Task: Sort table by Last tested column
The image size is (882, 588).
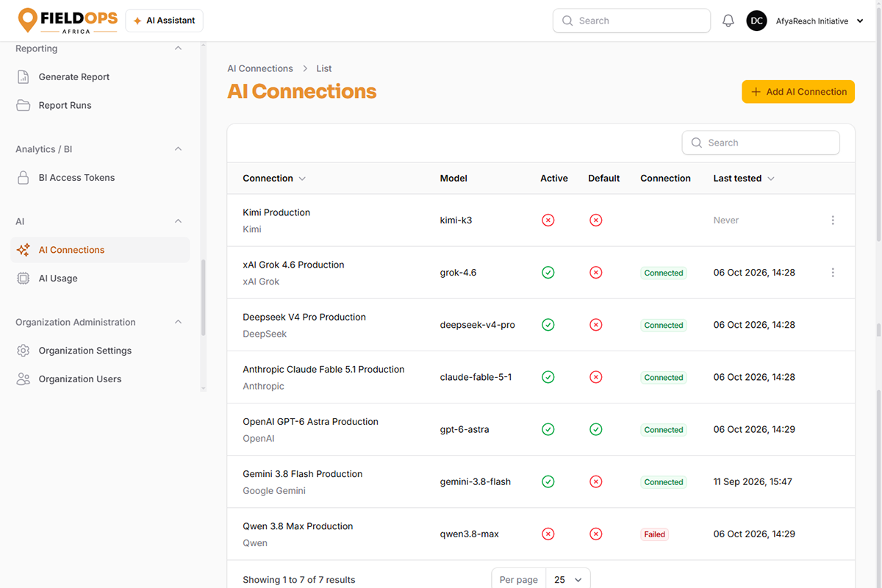Action: pyautogui.click(x=744, y=179)
